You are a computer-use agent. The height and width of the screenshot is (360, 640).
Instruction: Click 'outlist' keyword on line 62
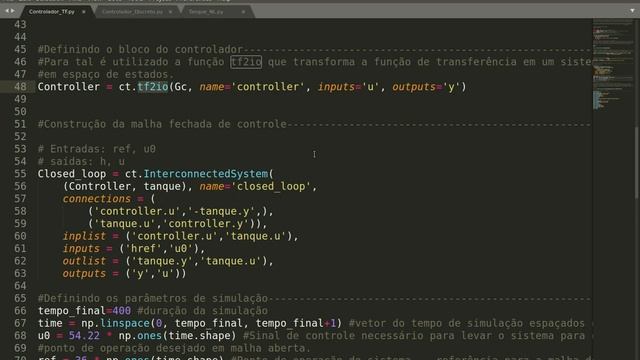coord(84,261)
